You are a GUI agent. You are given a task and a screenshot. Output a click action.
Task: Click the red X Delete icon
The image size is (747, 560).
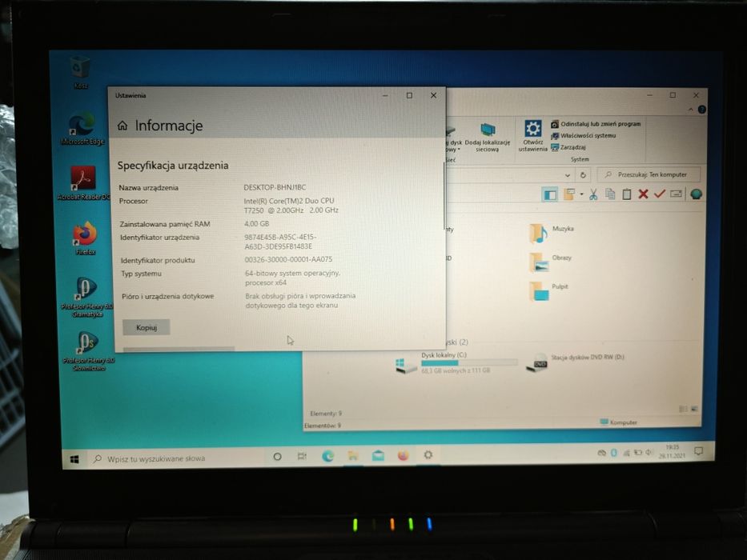click(x=643, y=194)
